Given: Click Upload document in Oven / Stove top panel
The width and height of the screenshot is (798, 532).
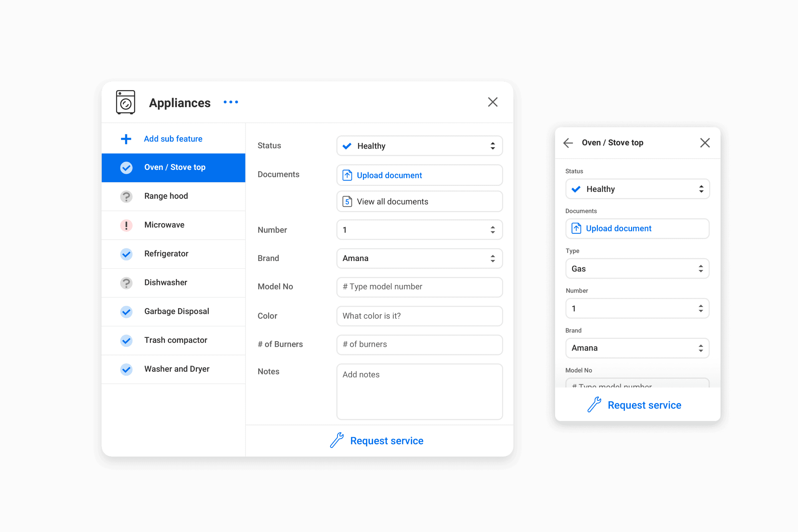Looking at the screenshot, I should tap(637, 229).
